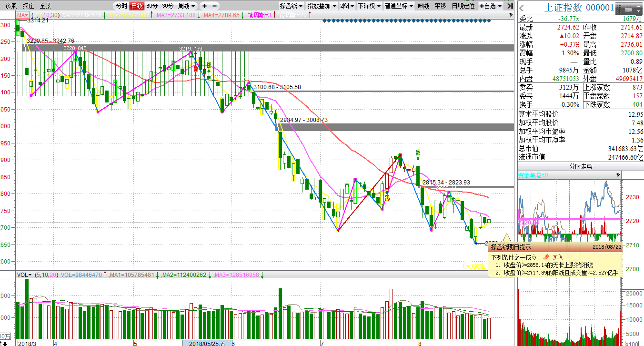Image resolution: width=644 pixels, height=346 pixels.
Task: Click the red B buy marker in July
Action: [x=387, y=198]
